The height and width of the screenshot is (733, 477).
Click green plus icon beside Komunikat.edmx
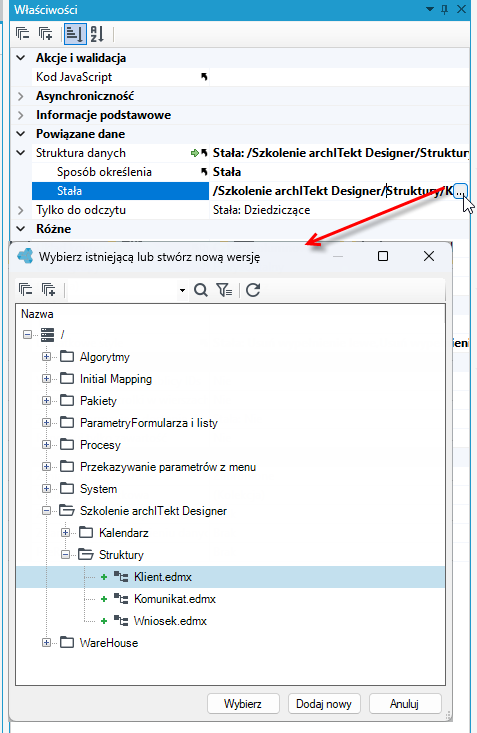point(104,599)
